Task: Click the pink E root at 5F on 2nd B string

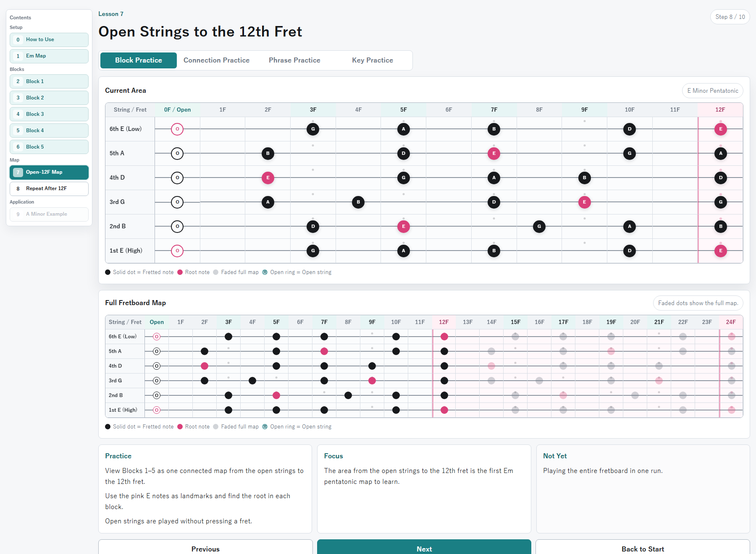Action: (x=404, y=226)
